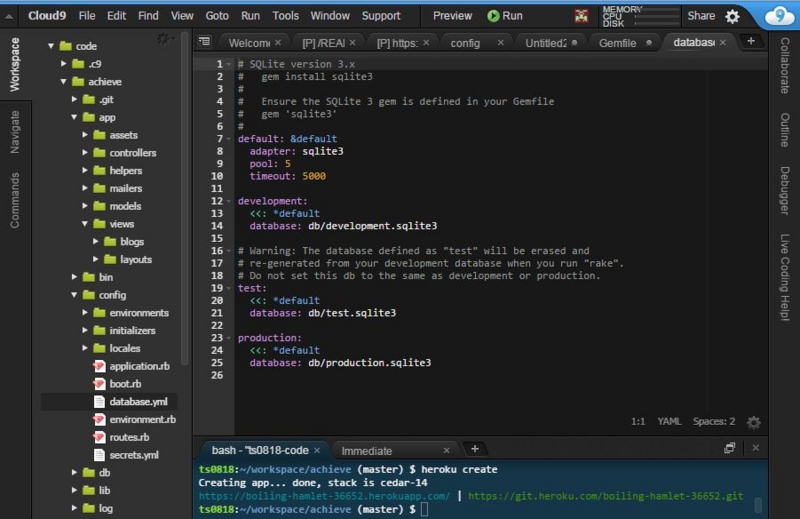
Task: Open the Navigate side panel
Action: pos(15,132)
